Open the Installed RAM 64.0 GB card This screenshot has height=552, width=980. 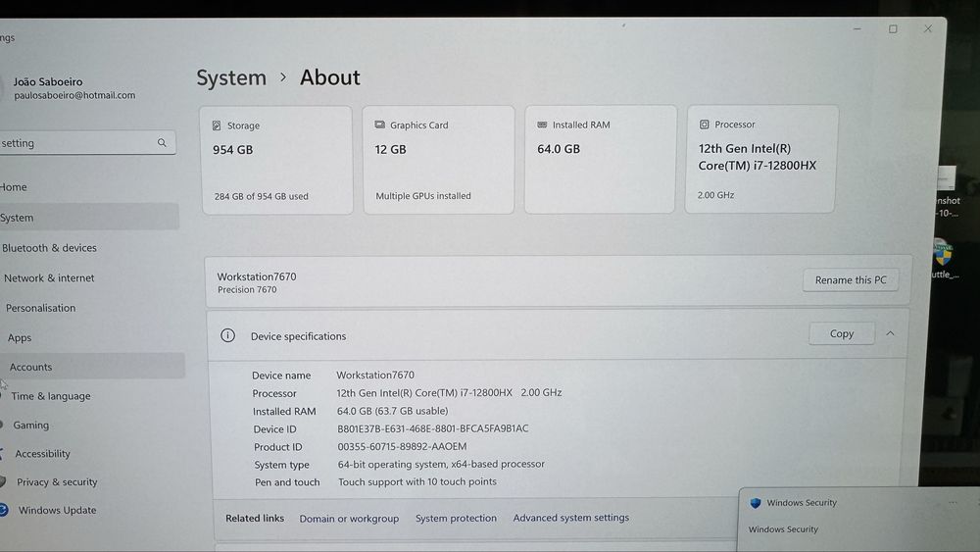coord(601,160)
